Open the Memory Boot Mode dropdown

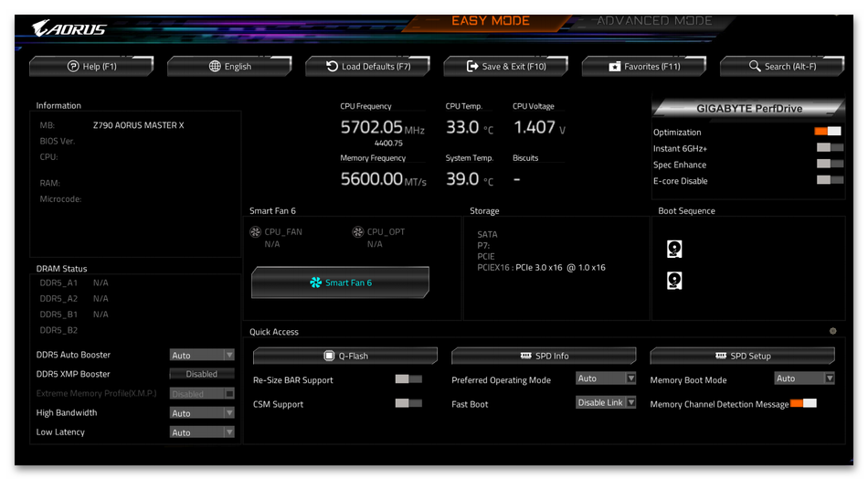pos(804,379)
